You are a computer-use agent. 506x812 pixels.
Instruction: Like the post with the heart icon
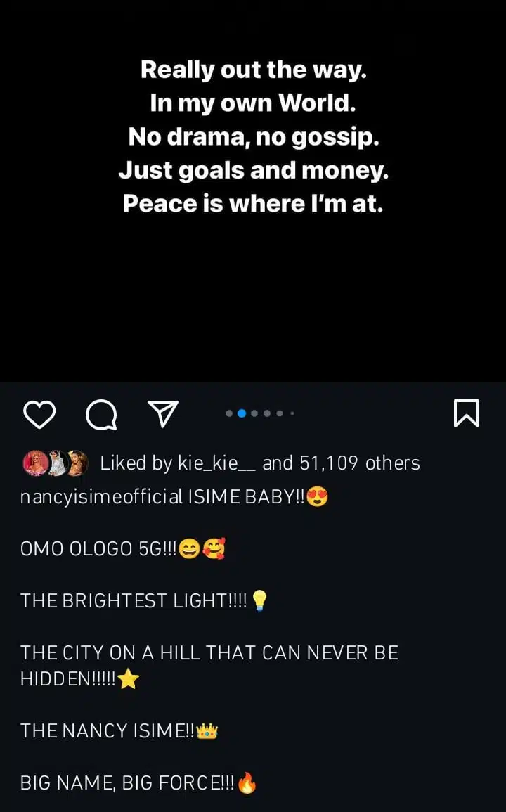pos(39,413)
